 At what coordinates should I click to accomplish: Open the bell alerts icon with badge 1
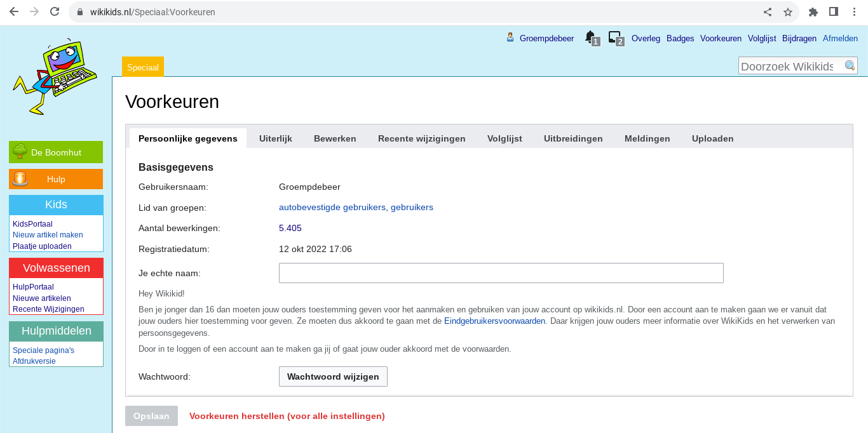(592, 38)
